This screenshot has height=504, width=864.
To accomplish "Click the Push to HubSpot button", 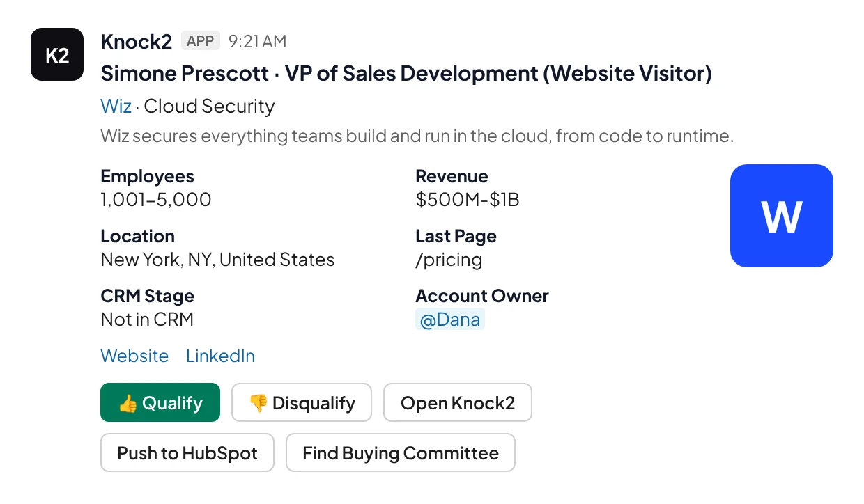I will [x=187, y=452].
